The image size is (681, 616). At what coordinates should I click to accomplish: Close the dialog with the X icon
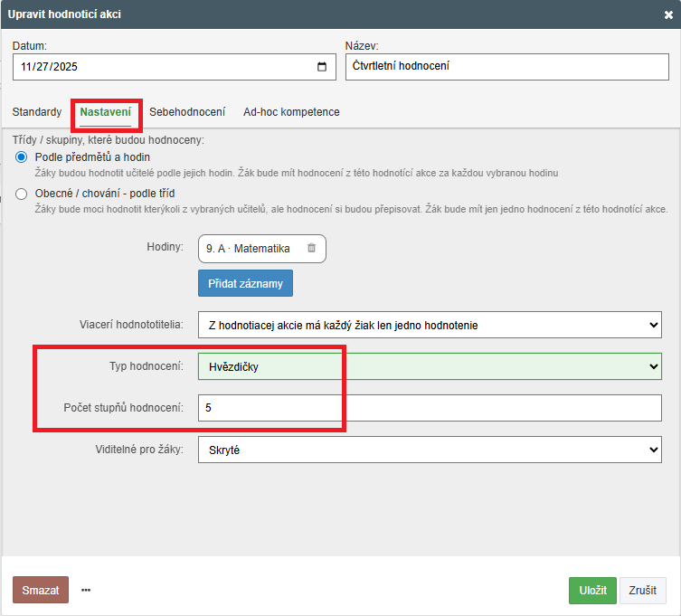[668, 14]
